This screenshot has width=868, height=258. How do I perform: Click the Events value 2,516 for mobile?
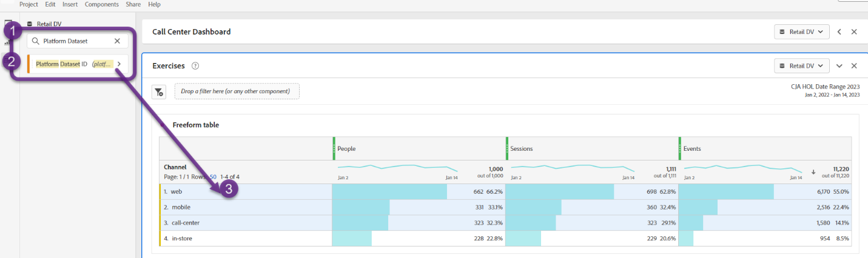coord(822,207)
